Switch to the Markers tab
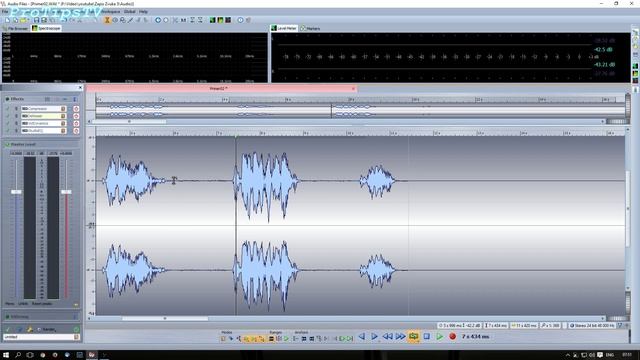 click(310, 29)
